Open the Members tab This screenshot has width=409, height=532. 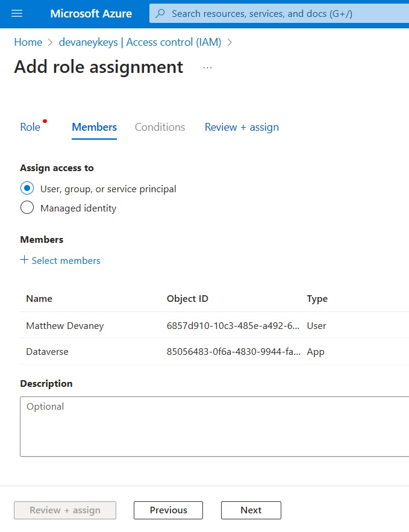(95, 127)
